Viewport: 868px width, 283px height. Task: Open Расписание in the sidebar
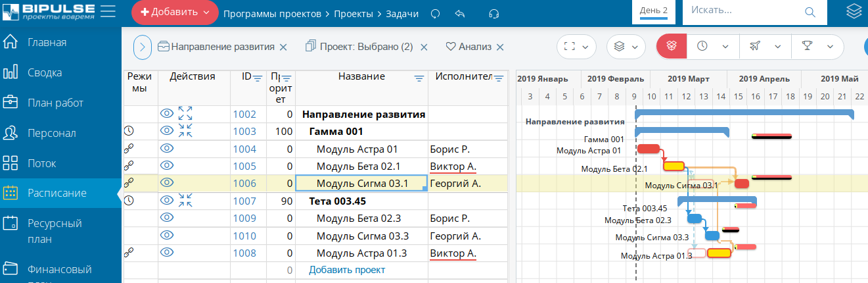(x=57, y=193)
